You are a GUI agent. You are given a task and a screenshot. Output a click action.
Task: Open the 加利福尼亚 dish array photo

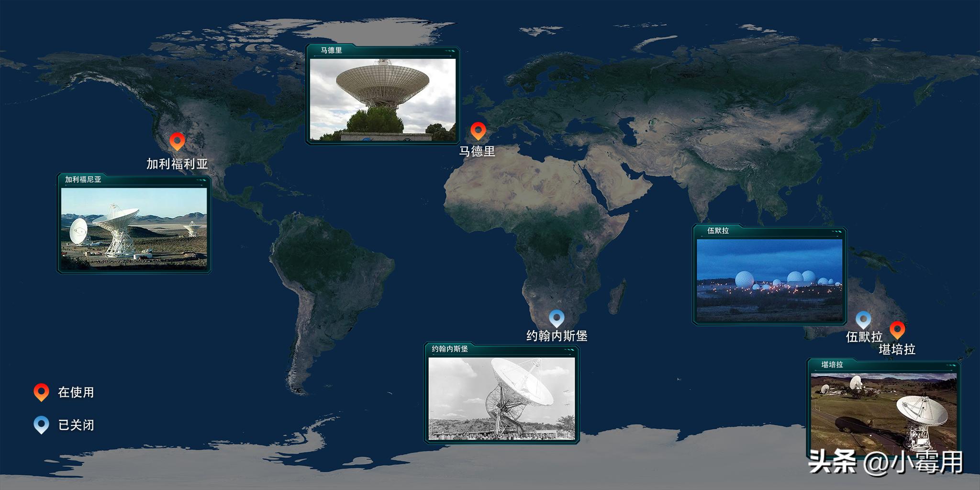(134, 228)
